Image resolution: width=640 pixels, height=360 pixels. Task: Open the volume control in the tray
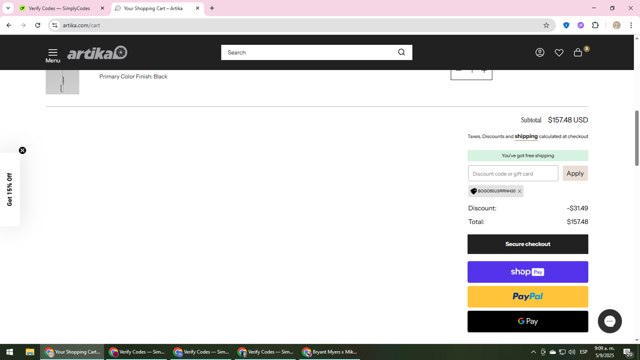pos(572,352)
